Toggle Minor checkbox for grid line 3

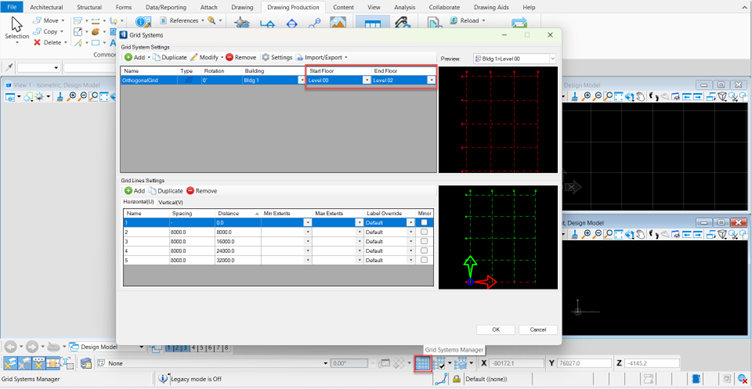pyautogui.click(x=424, y=241)
